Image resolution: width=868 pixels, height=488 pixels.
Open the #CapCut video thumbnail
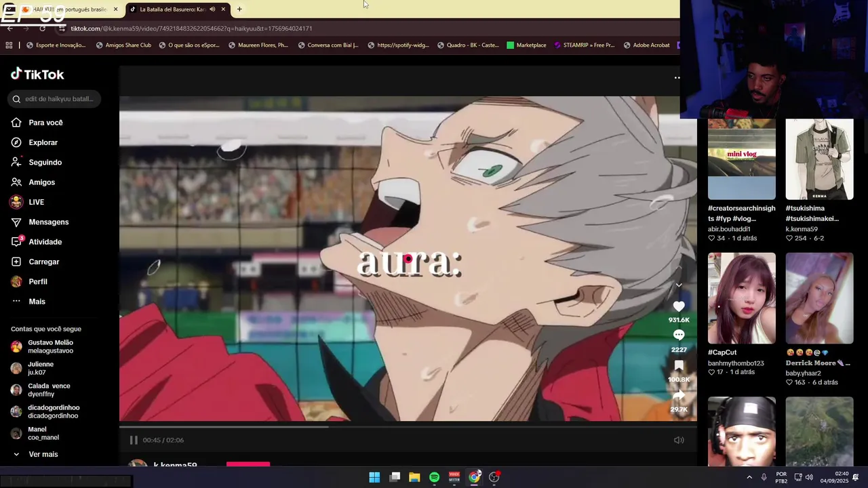coord(742,298)
